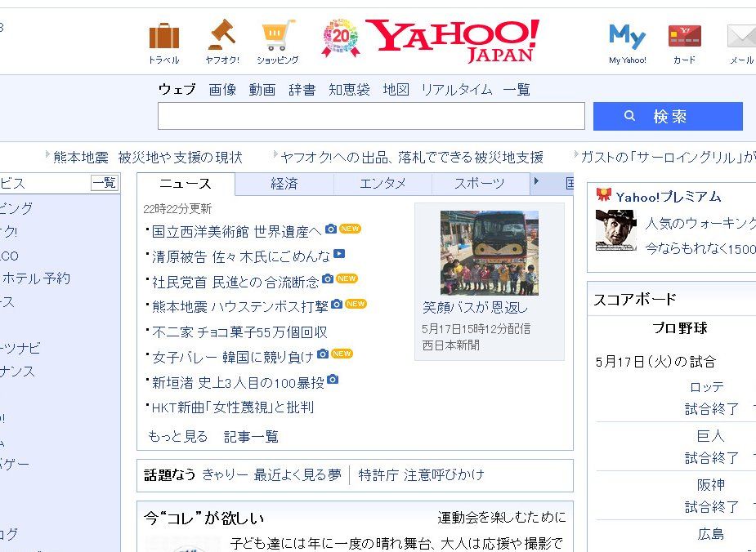This screenshot has height=552, width=756.
Task: Open headline HKT新曲「女性蔑視」と批判
Action: pyautogui.click(x=233, y=407)
